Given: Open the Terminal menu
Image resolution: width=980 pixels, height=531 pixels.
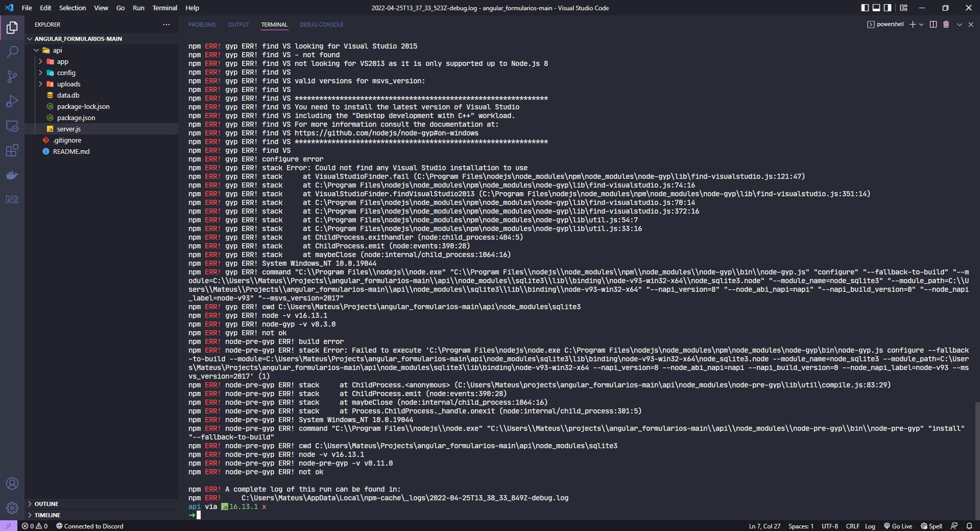Looking at the screenshot, I should pyautogui.click(x=164, y=8).
